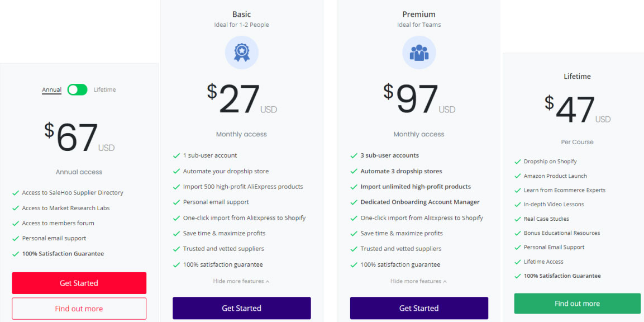The width and height of the screenshot is (644, 322).
Task: Click the $27 USD Basic price
Action: pyautogui.click(x=241, y=100)
